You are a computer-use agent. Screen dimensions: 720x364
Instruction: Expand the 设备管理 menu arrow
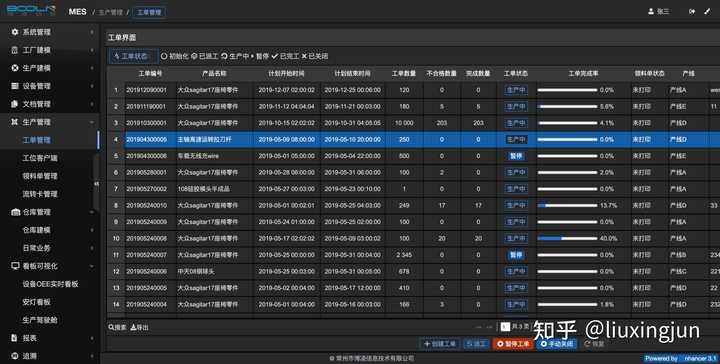tap(92, 86)
